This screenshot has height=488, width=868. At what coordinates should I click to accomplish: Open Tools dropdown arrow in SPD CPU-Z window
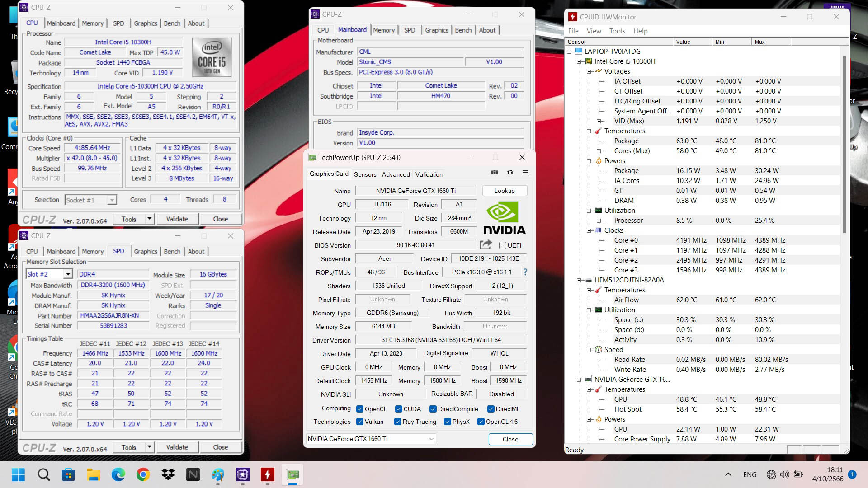point(149,447)
